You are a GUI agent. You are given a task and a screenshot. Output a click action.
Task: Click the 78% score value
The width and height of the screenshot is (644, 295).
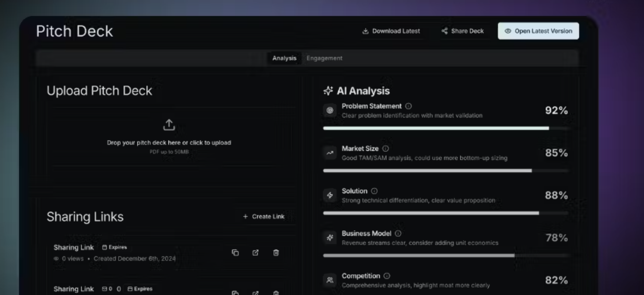pos(556,238)
